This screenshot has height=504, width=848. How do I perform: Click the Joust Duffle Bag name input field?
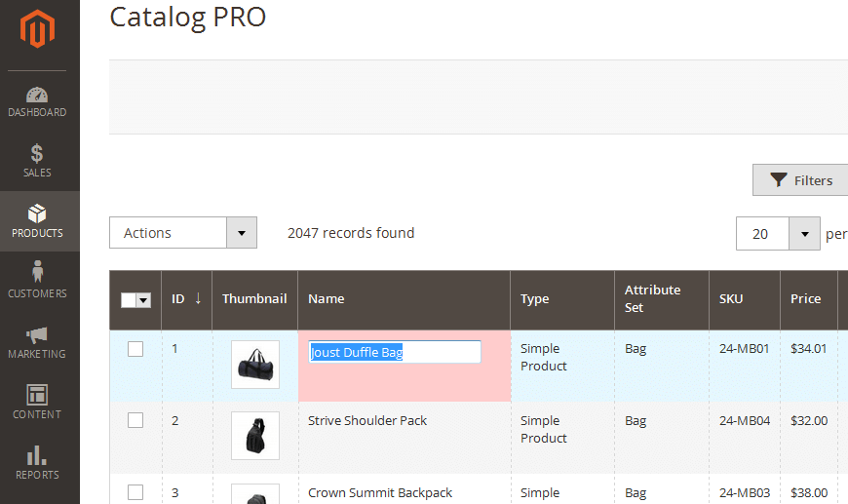[x=394, y=352]
